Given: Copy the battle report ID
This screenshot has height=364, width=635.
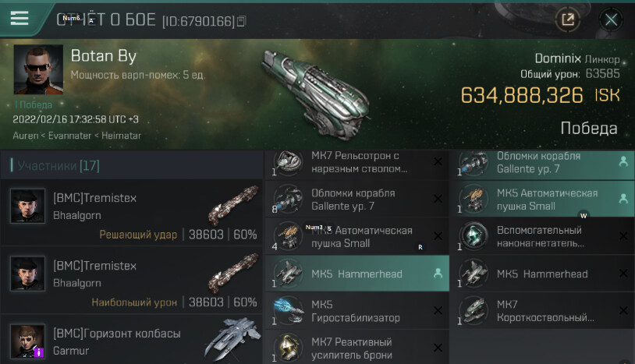Looking at the screenshot, I should 241,21.
